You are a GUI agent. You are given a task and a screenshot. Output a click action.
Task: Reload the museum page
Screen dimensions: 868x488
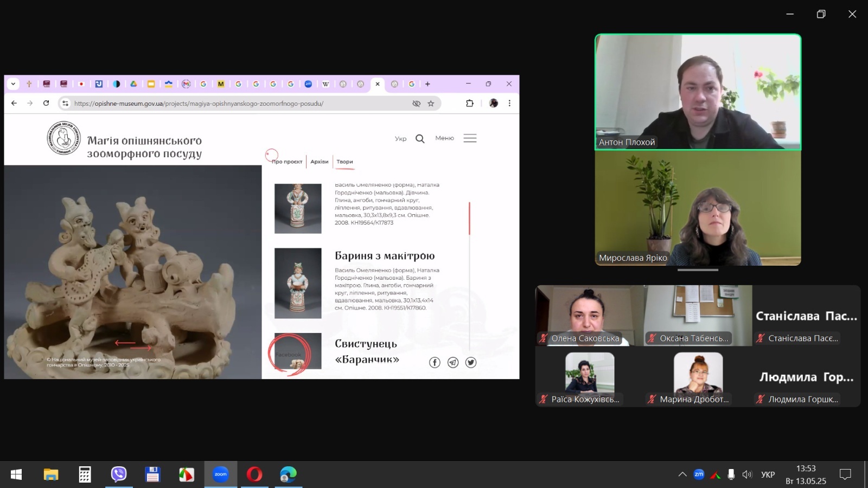coord(46,103)
